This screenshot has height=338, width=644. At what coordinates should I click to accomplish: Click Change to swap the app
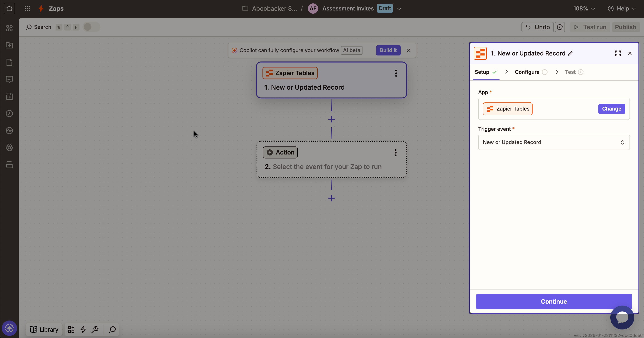coord(611,109)
